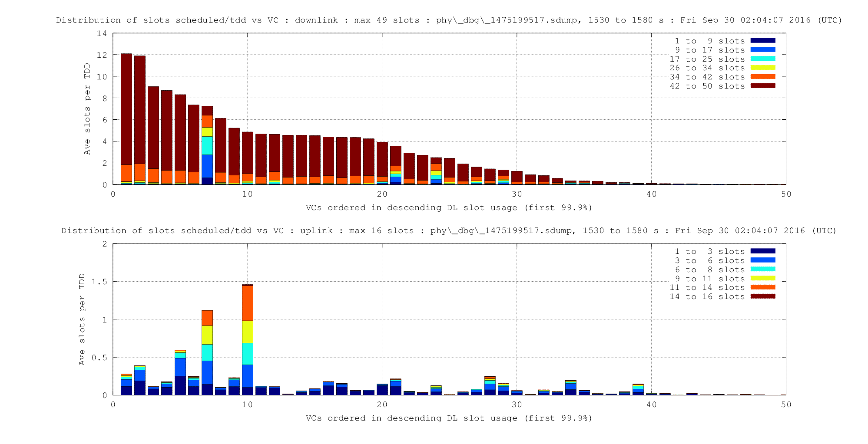Click the cyan segment of the seventh downlink bar
The height and width of the screenshot is (444, 868).
tap(207, 145)
